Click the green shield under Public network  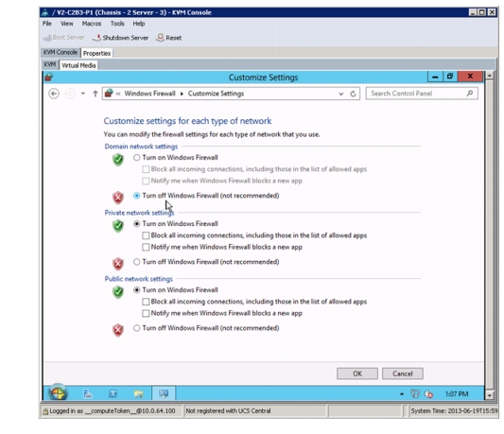tap(118, 292)
